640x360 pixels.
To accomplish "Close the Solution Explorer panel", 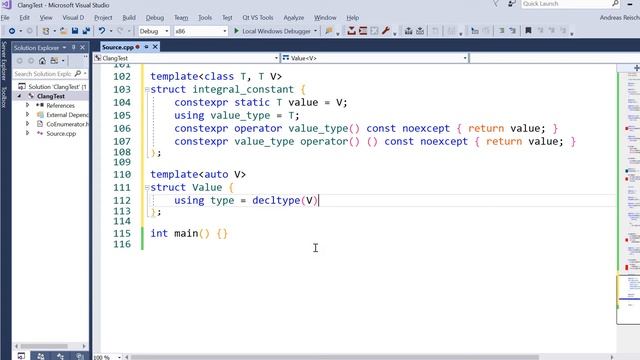I will pos(82,47).
